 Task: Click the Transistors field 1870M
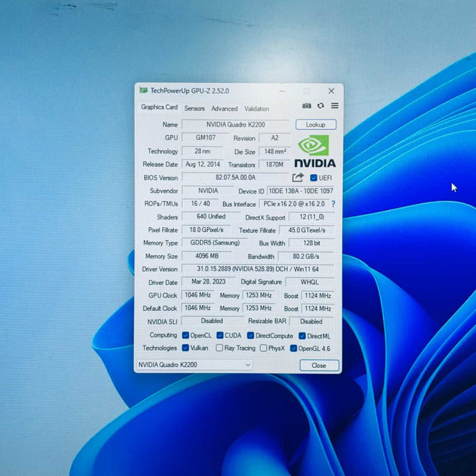[x=275, y=165]
